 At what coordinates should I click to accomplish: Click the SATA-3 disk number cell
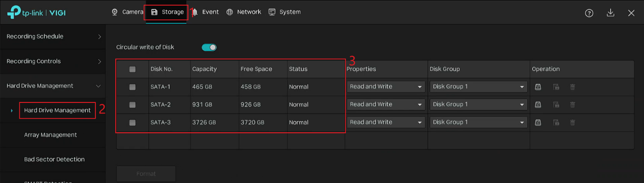(160, 122)
